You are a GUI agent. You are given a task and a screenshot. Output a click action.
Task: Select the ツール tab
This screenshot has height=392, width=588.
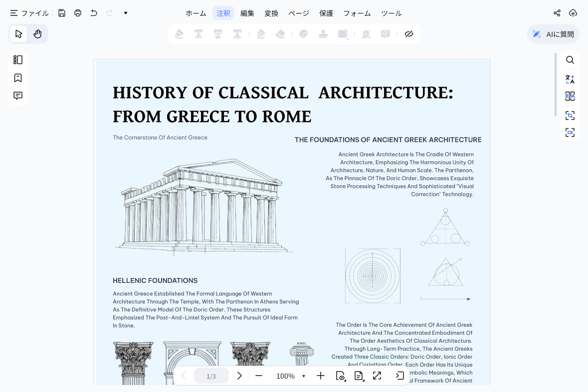pyautogui.click(x=391, y=13)
